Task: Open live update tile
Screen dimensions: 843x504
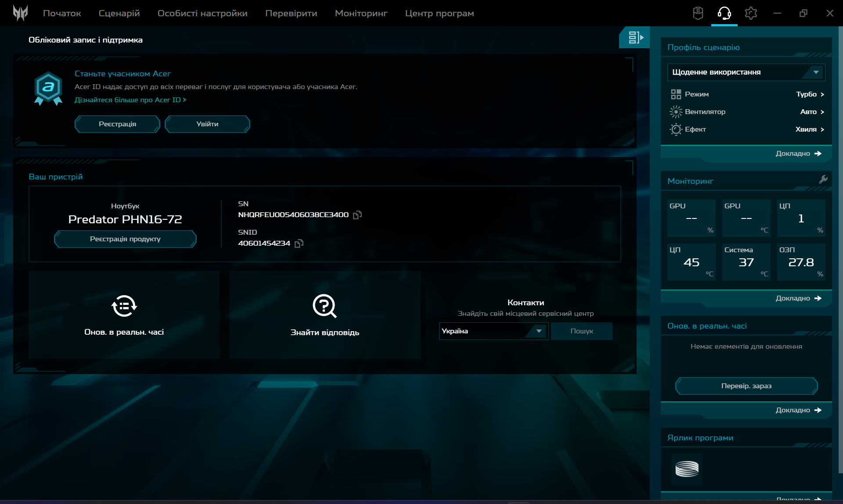Action: tap(124, 315)
